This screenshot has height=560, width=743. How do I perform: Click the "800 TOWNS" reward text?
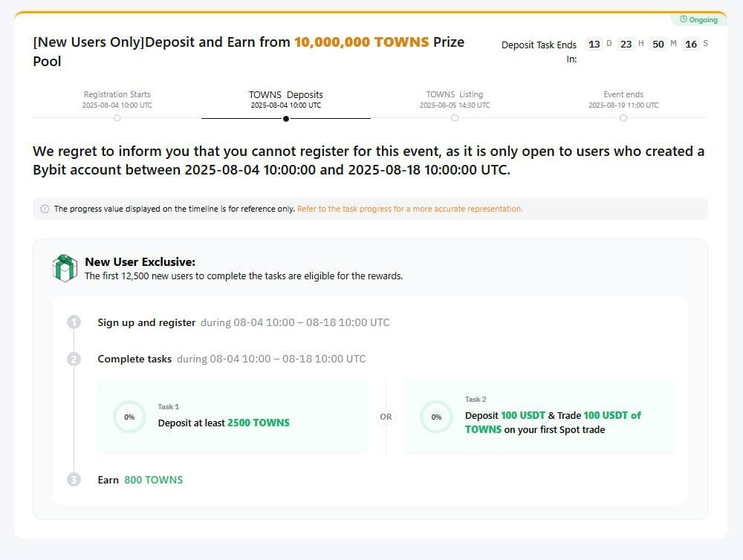pyautogui.click(x=154, y=480)
